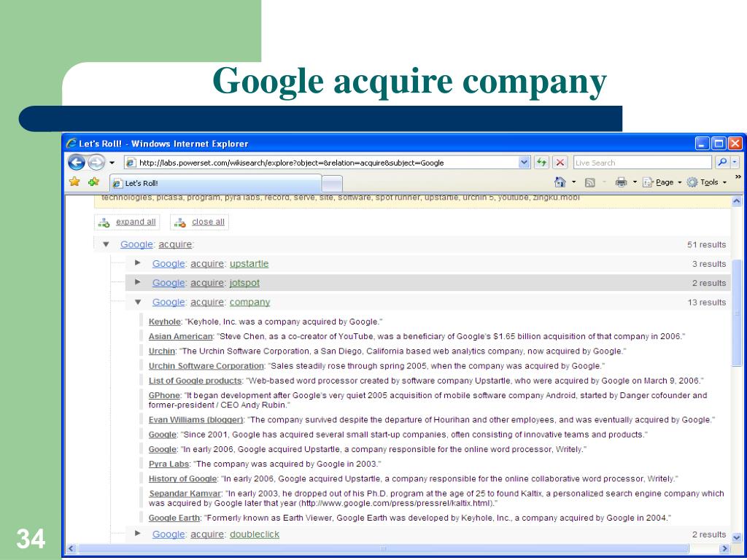Click the jotspot link

click(x=244, y=283)
